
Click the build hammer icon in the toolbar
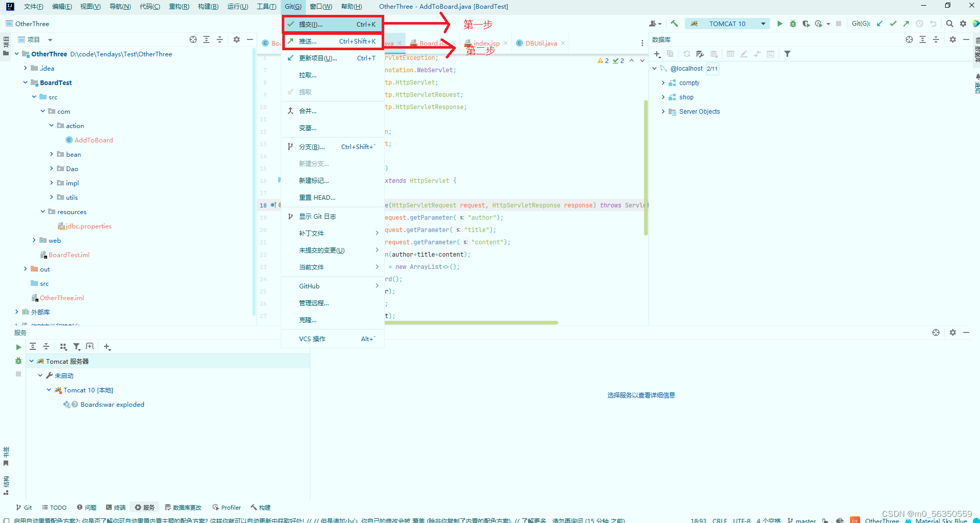pyautogui.click(x=674, y=23)
